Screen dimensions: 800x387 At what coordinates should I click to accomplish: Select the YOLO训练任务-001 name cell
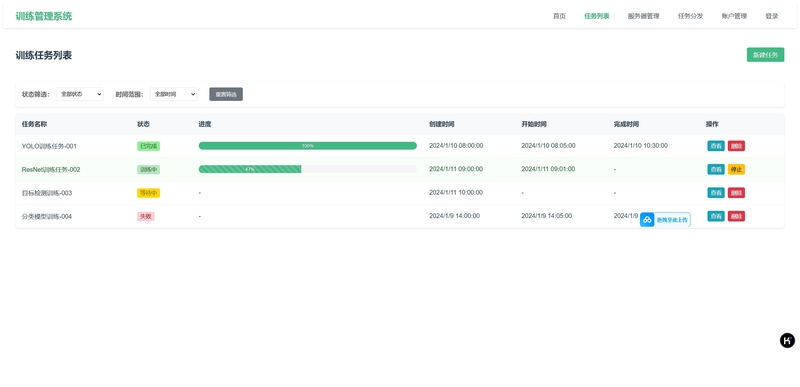[49, 146]
